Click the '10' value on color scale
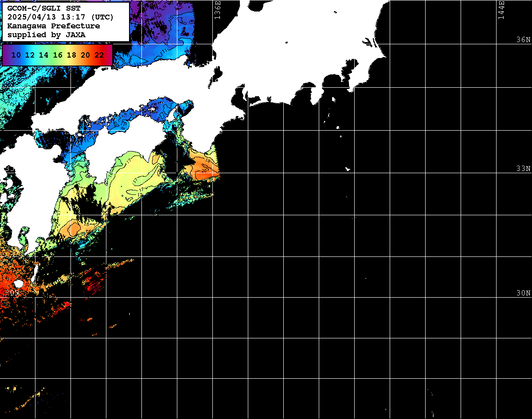This screenshot has height=419, width=532. point(16,55)
